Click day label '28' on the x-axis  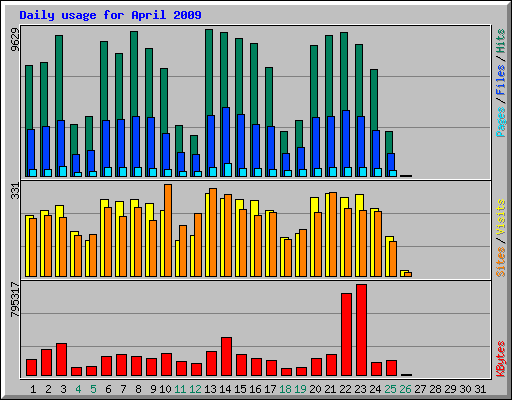[x=436, y=389]
